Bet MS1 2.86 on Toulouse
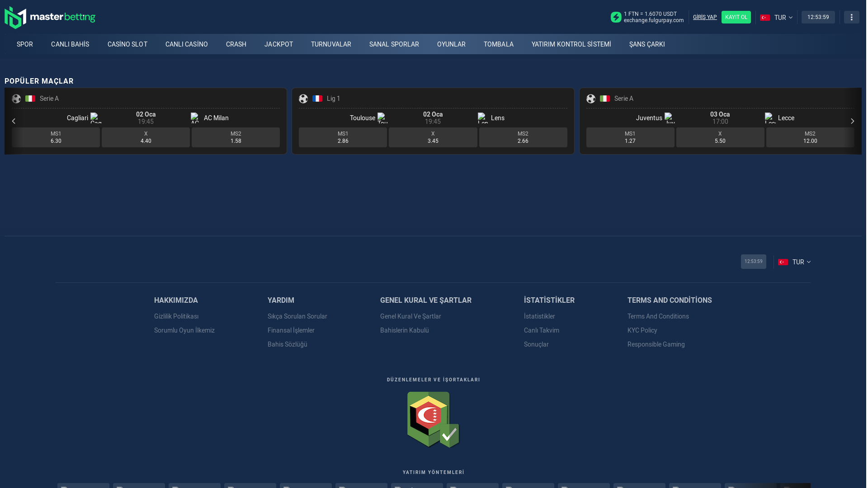The height and width of the screenshot is (488, 868). tap(343, 137)
